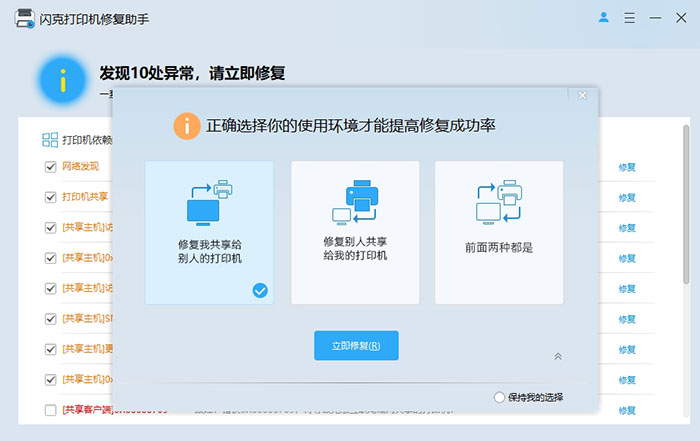Click the blue checkmark on selected card
Viewport: 700px width, 441px height.
click(x=260, y=291)
